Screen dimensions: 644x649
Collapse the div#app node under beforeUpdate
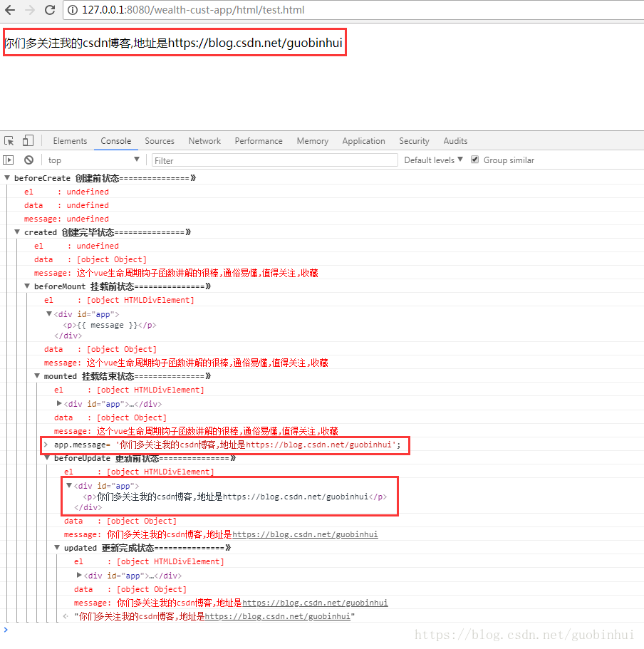[68, 486]
